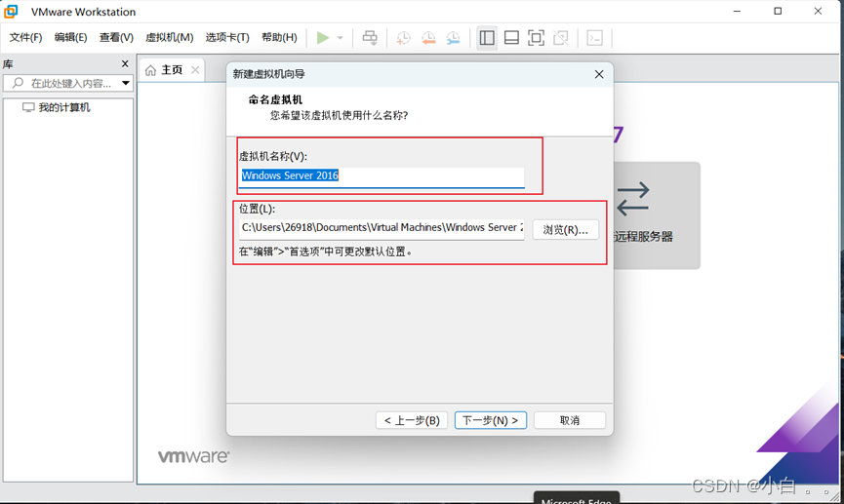Open the power options dropdown arrow
Image resolution: width=844 pixels, height=504 pixels.
coord(341,38)
